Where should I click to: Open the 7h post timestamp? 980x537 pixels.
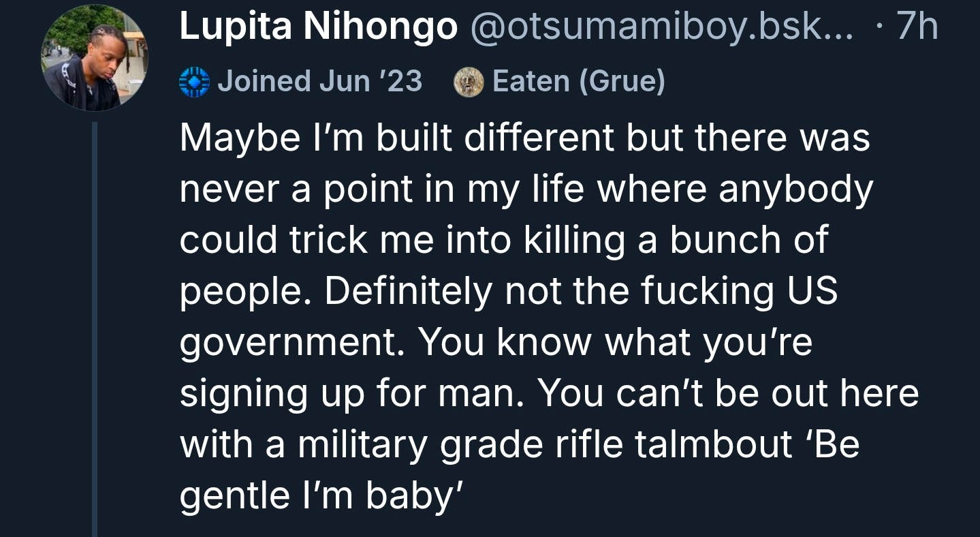pyautogui.click(x=917, y=27)
